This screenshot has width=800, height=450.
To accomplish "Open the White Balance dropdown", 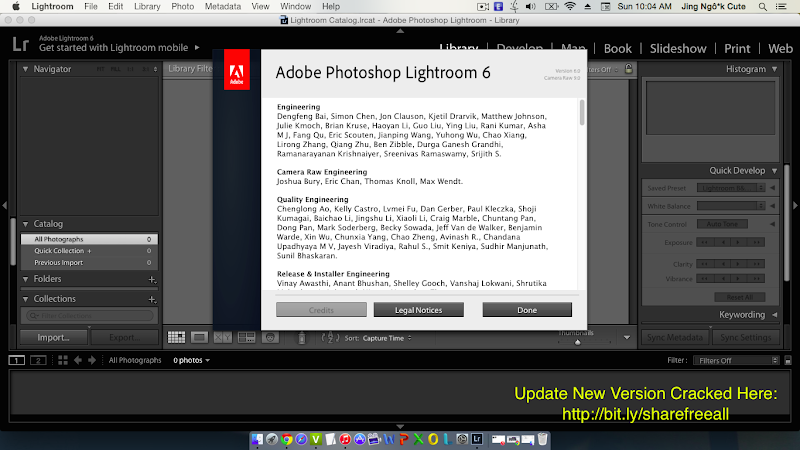I will coord(731,206).
